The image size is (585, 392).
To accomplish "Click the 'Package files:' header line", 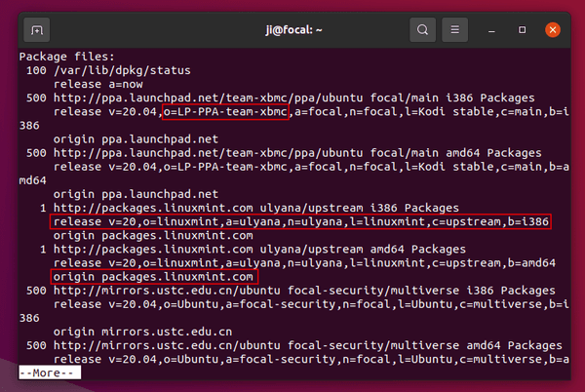I will tap(66, 57).
